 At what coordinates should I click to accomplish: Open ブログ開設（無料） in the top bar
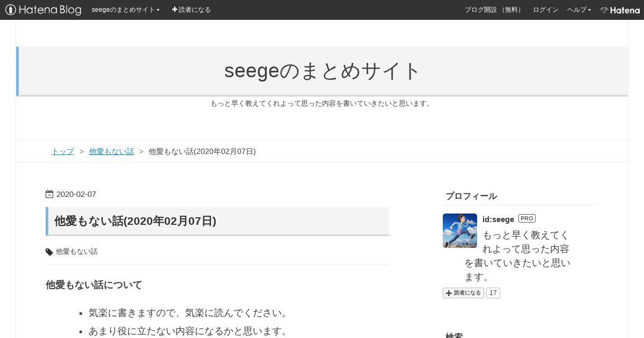click(494, 10)
